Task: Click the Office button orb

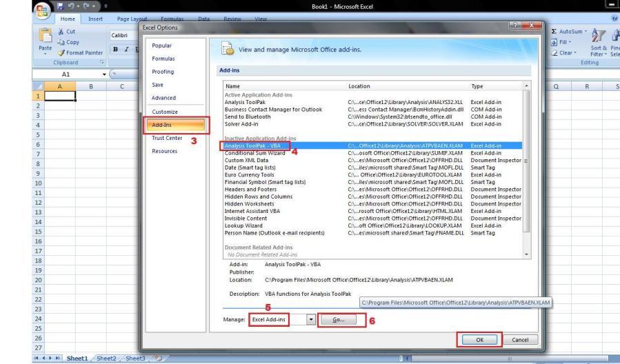Action: [x=42, y=10]
